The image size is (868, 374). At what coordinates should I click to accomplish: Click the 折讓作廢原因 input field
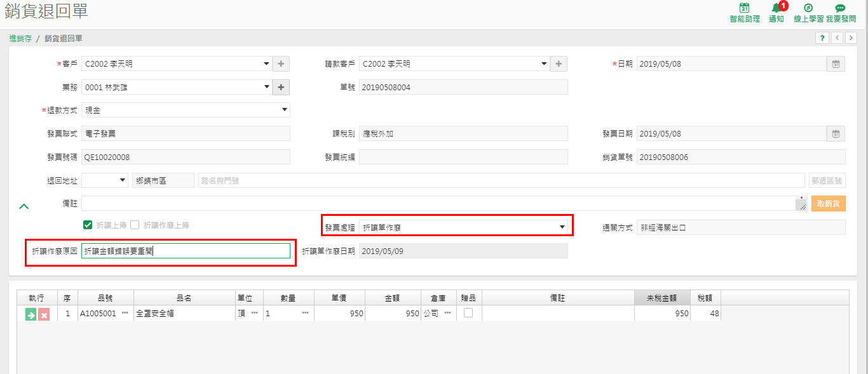(186, 251)
